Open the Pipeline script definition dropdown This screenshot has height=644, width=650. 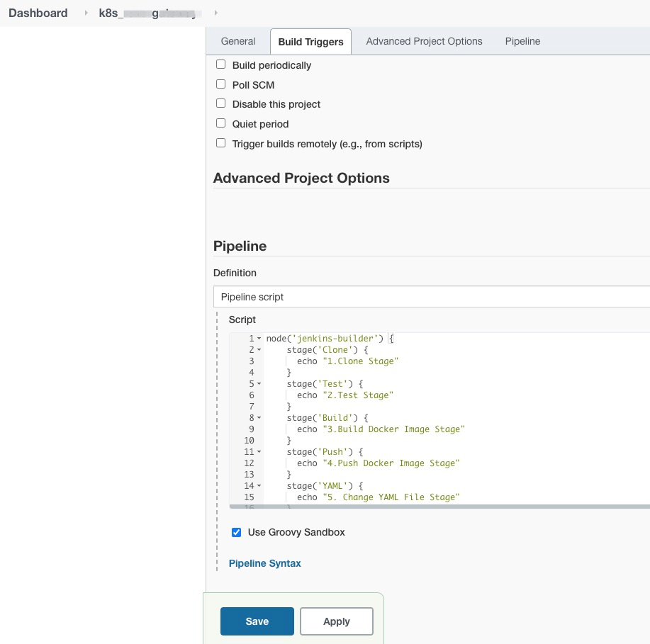431,297
